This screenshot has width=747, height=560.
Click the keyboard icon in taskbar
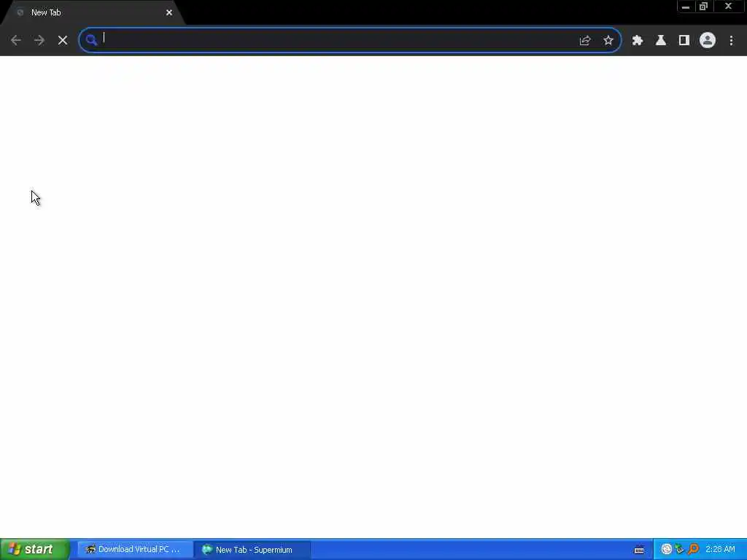[x=639, y=550]
